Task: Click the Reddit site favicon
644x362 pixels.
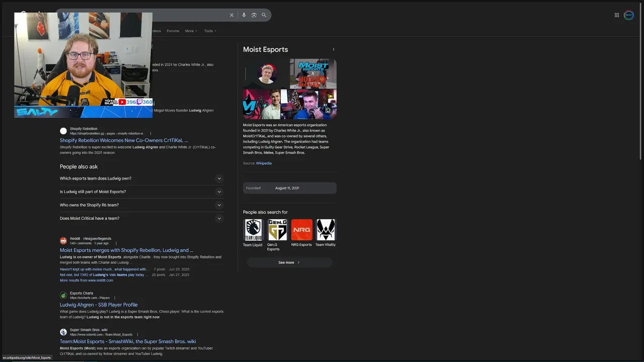Action: (x=63, y=241)
